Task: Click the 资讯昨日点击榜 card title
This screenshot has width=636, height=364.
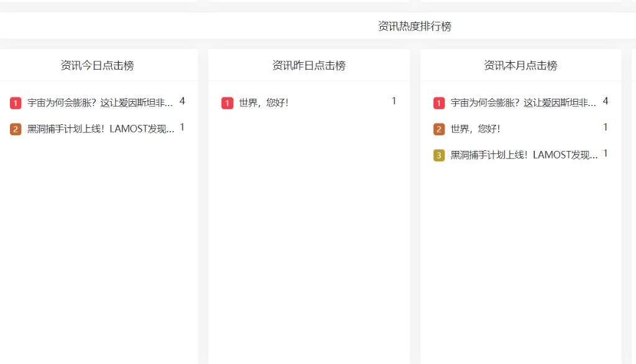Action: click(x=309, y=65)
